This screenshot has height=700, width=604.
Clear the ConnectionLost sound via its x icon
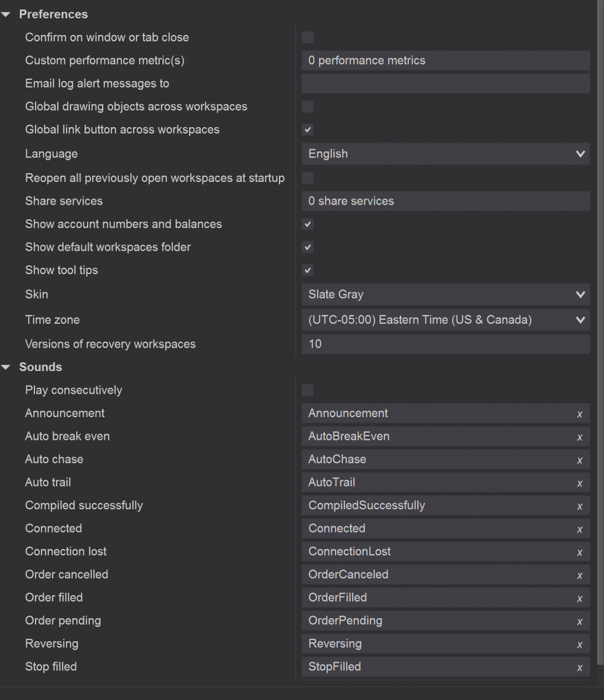(579, 552)
